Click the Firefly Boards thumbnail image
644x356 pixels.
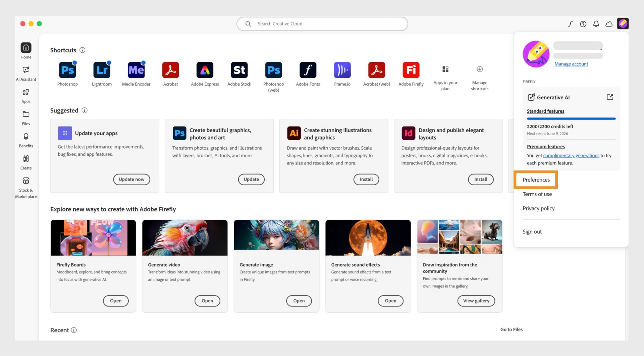(93, 238)
